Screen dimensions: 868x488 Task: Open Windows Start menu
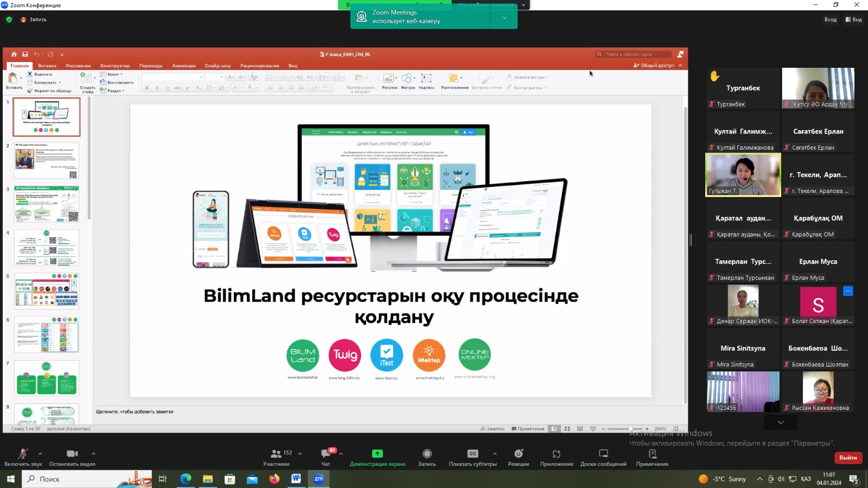coord(10,479)
